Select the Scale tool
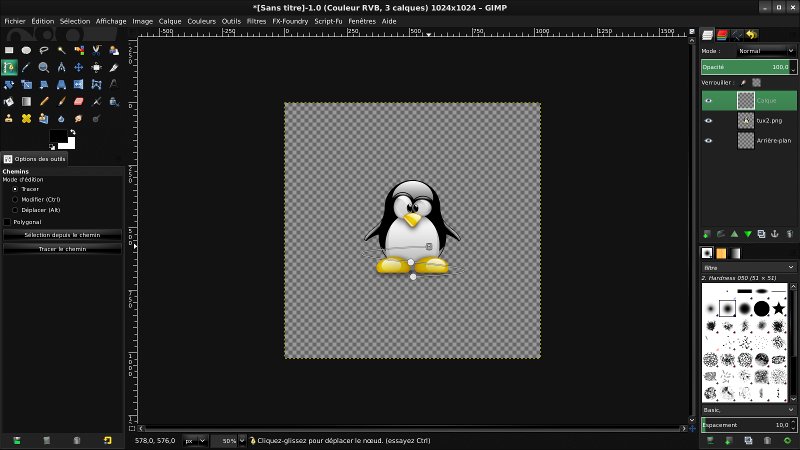 point(27,84)
